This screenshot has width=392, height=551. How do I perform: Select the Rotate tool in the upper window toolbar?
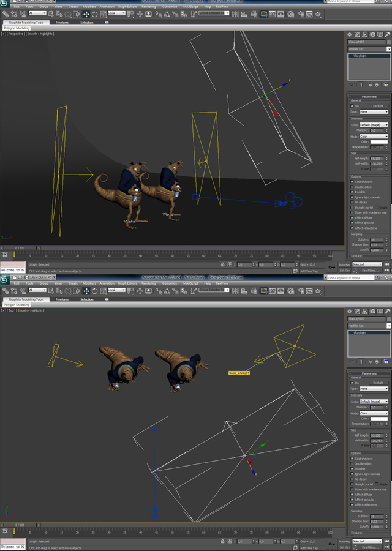tap(94, 15)
